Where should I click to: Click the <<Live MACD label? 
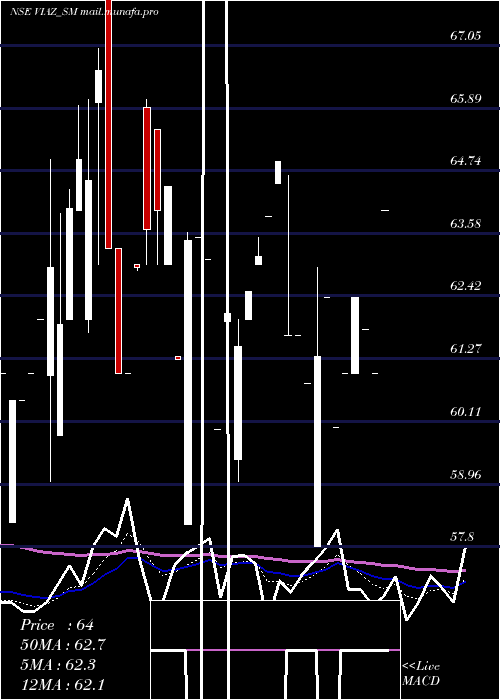[421, 673]
